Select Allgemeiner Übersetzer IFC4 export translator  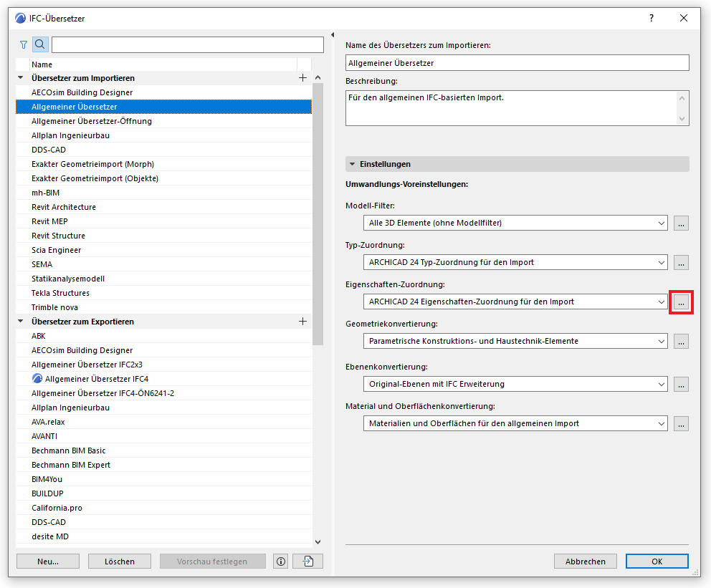click(x=97, y=379)
